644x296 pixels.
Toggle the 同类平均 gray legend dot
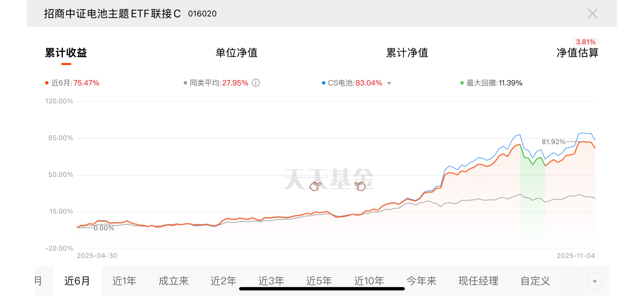point(185,83)
